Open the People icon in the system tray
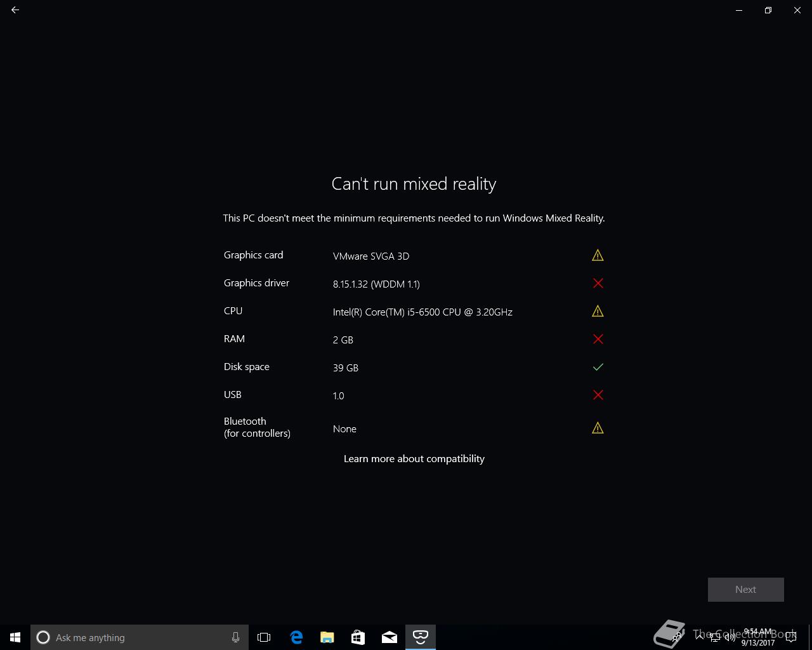This screenshot has width=812, height=650. coord(678,637)
